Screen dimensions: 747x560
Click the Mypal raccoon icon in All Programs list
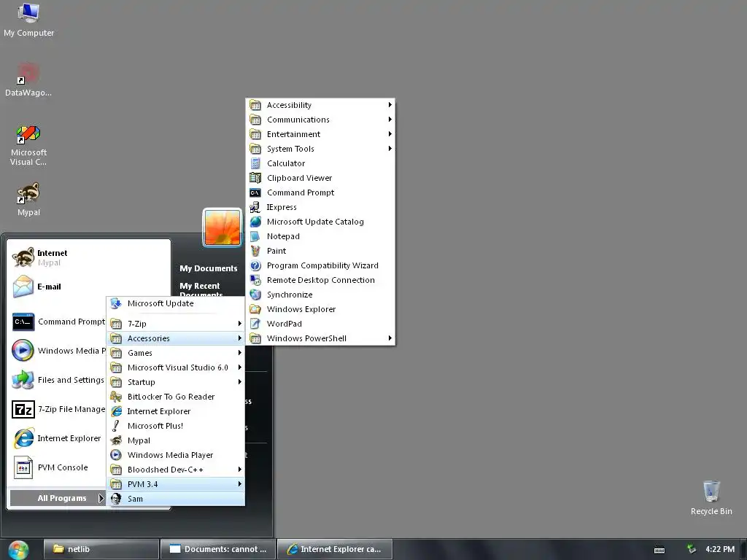[116, 441]
